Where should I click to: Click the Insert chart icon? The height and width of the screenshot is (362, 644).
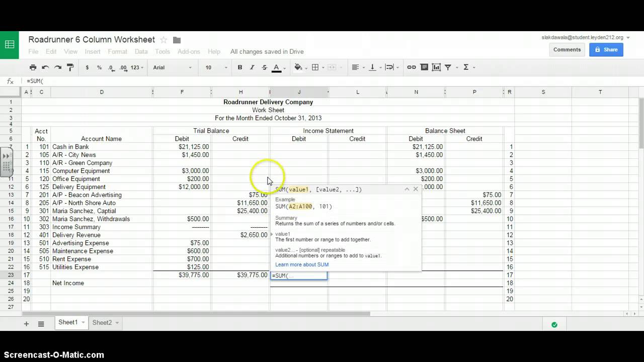pyautogui.click(x=436, y=67)
